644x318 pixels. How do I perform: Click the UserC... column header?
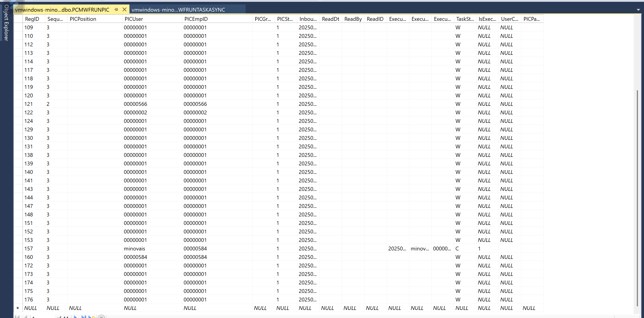(x=510, y=19)
